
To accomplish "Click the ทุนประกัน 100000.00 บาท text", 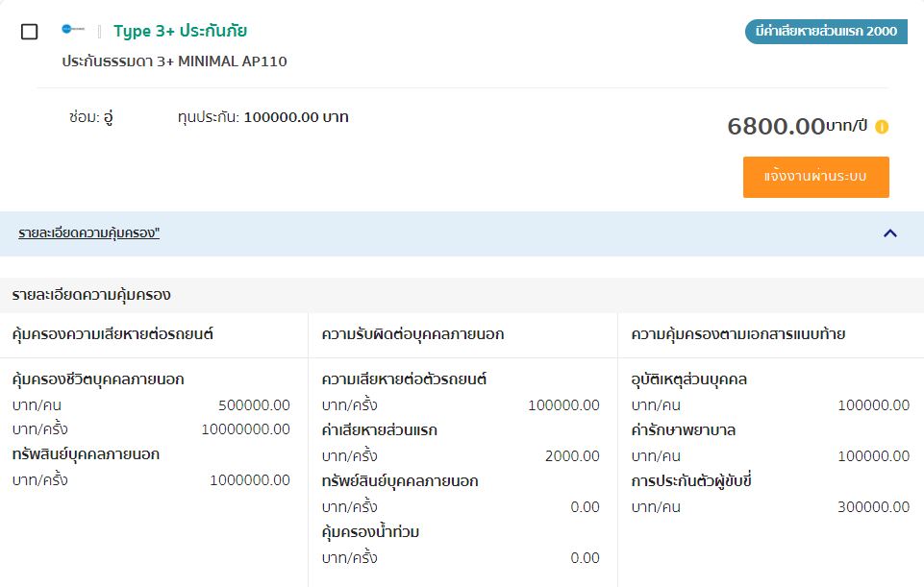I will click(262, 117).
